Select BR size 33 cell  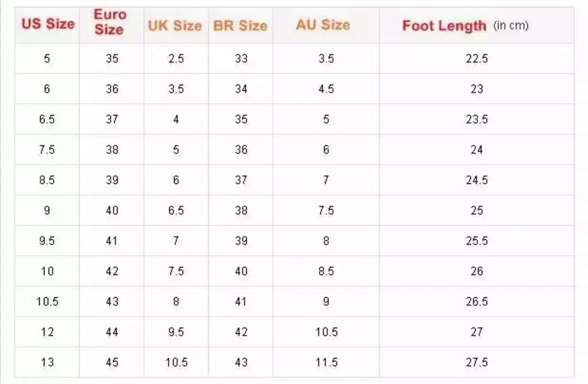(241, 59)
